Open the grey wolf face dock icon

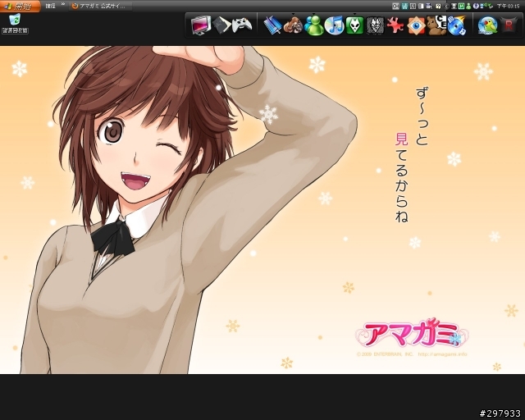coord(376,25)
